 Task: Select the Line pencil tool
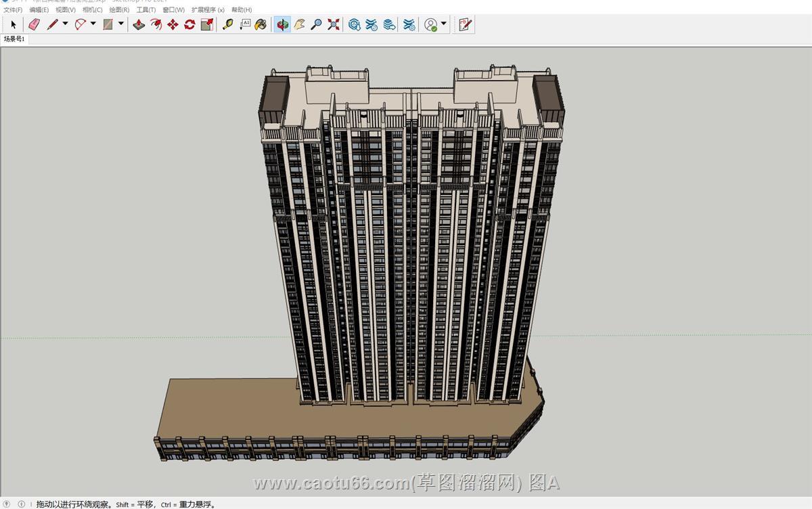pyautogui.click(x=52, y=24)
